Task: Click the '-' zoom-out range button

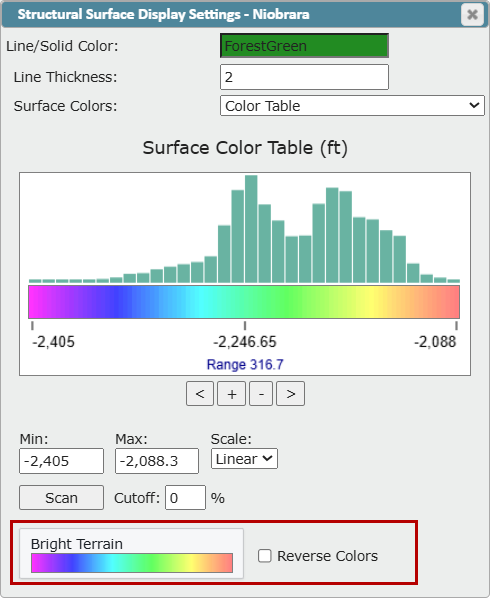Action: [261, 394]
